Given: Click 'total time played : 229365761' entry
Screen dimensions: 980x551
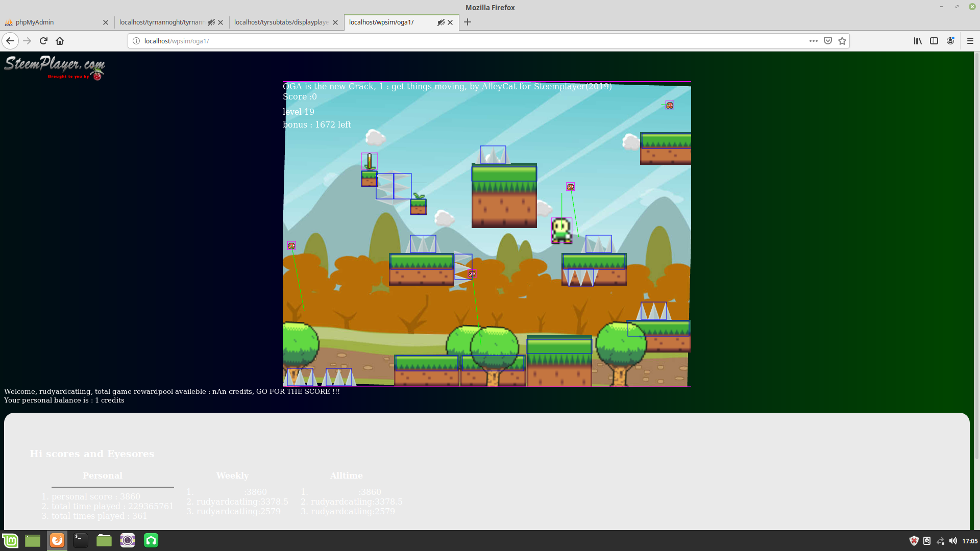Looking at the screenshot, I should [112, 506].
